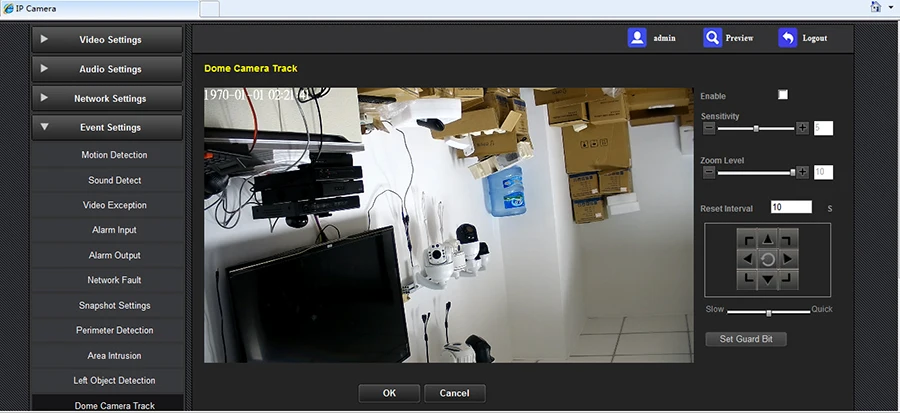
Task: Select the IP Camera browser tab
Action: pyautogui.click(x=99, y=9)
